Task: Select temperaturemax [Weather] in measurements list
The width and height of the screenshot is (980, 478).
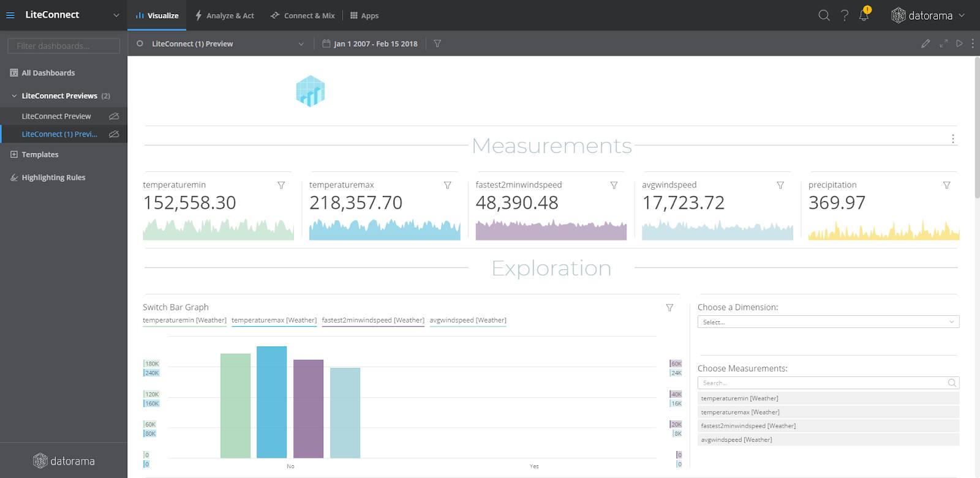Action: 828,412
